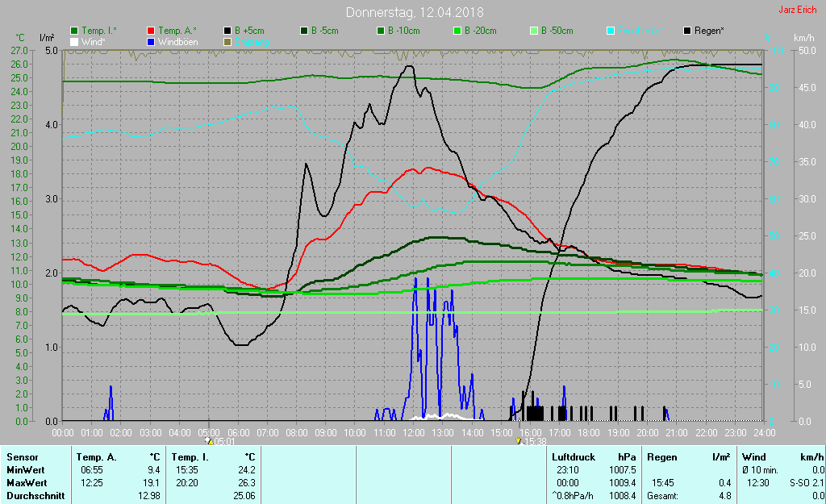Click the light green B -50cm legend square
This screenshot has height=504, width=826.
(x=534, y=31)
